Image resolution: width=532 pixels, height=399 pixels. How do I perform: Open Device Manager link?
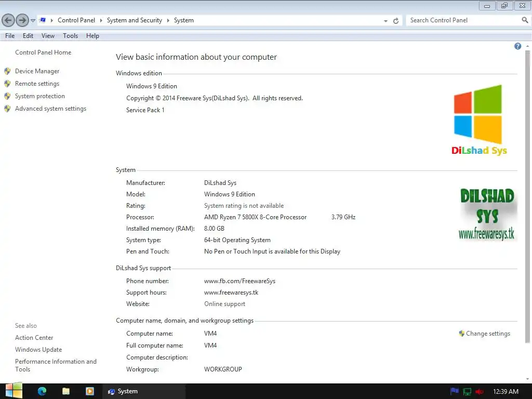point(37,71)
